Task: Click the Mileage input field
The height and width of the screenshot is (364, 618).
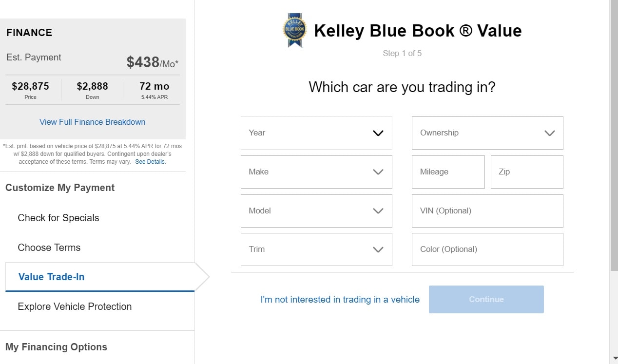Action: pyautogui.click(x=448, y=172)
